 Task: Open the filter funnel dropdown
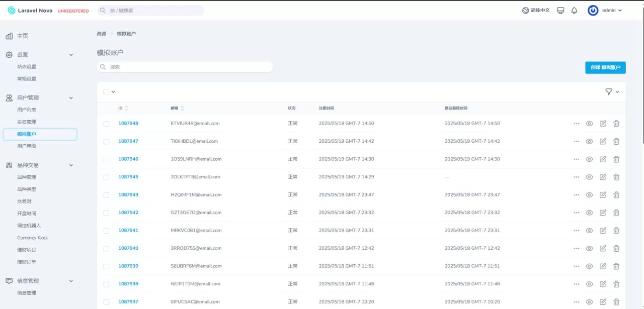[x=612, y=92]
